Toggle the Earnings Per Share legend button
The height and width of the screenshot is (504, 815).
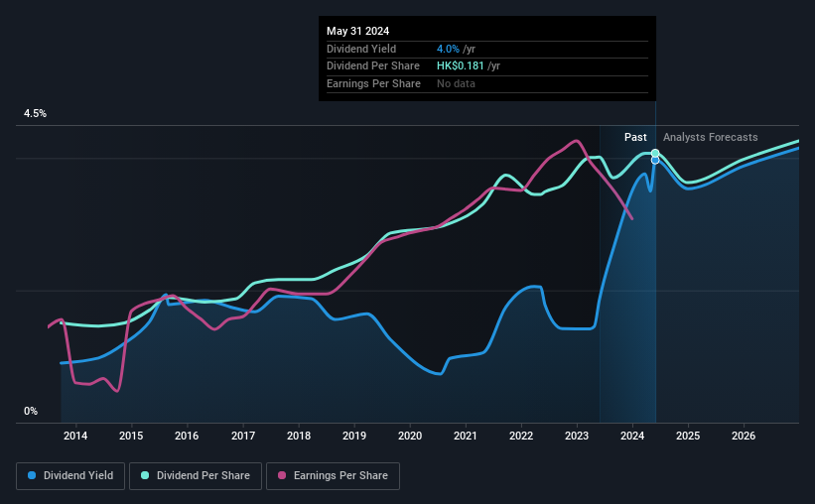(x=333, y=476)
